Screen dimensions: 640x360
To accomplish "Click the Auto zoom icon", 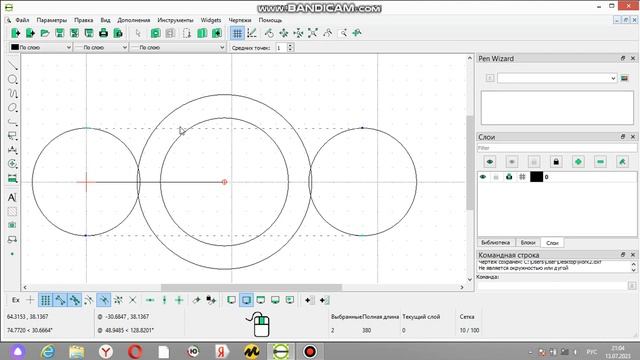I will pos(313,33).
